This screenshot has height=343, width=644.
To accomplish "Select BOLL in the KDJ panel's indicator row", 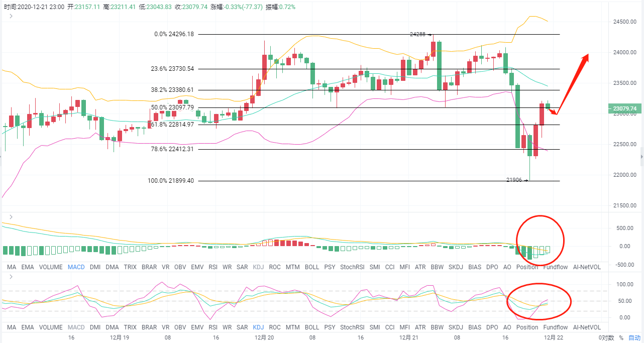I will pos(312,327).
